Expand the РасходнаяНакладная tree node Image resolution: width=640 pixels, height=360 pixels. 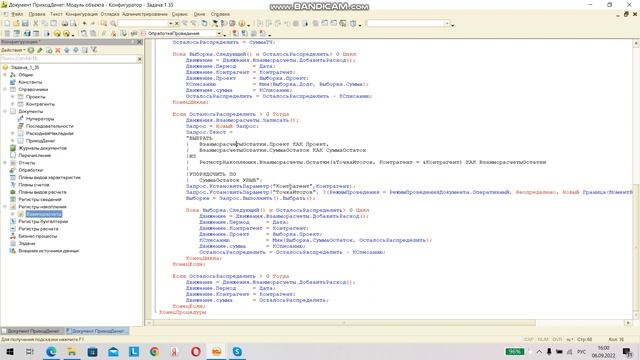[13, 133]
